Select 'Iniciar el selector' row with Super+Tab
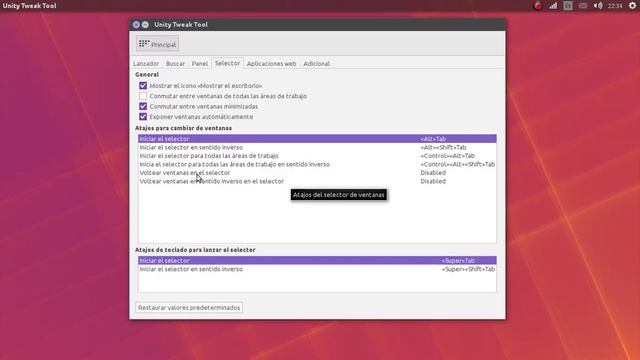 317,260
